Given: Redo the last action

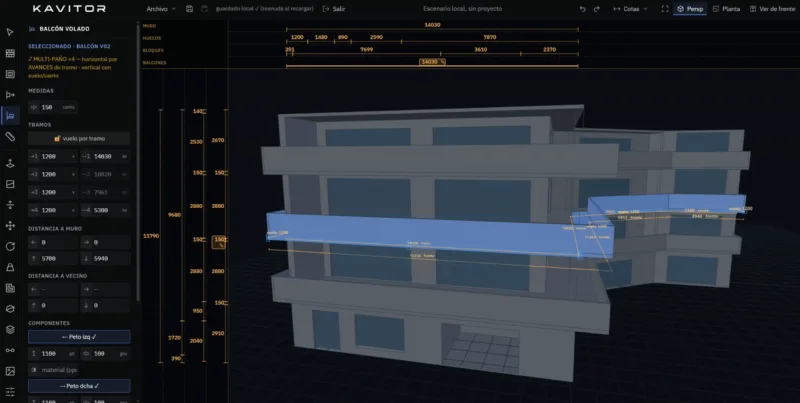Looking at the screenshot, I should (x=596, y=9).
